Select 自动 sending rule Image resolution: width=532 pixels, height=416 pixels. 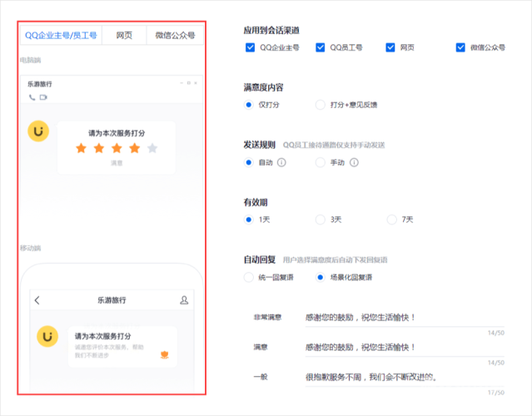pyautogui.click(x=249, y=162)
